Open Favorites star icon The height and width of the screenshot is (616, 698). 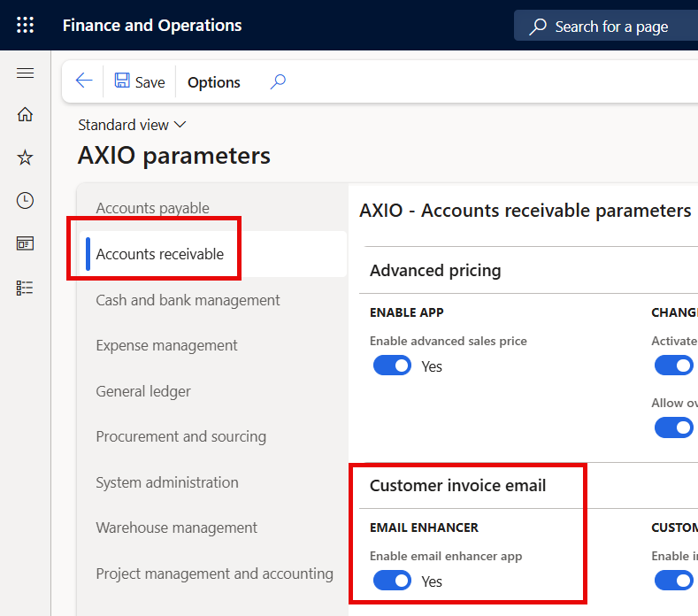tap(25, 158)
